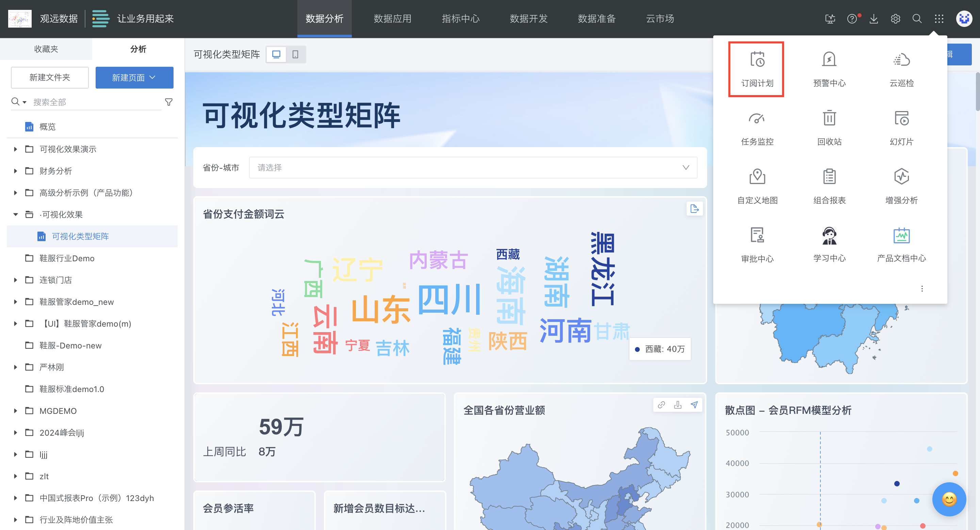980x530 pixels.
Task: Toggle the sidebar filter funnel icon
Action: [168, 102]
